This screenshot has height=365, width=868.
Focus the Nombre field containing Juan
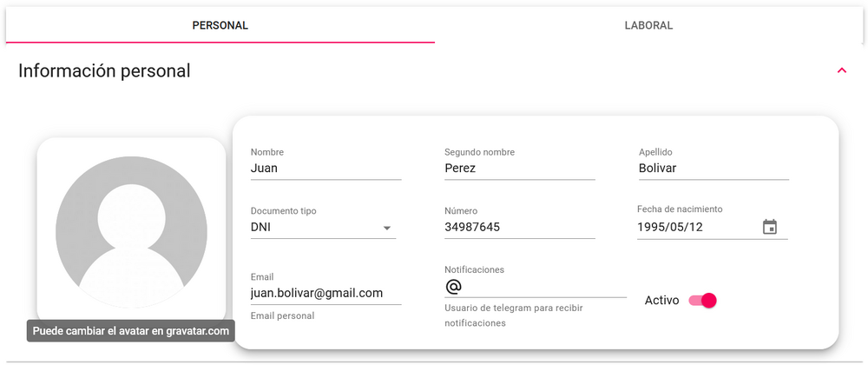tap(325, 169)
